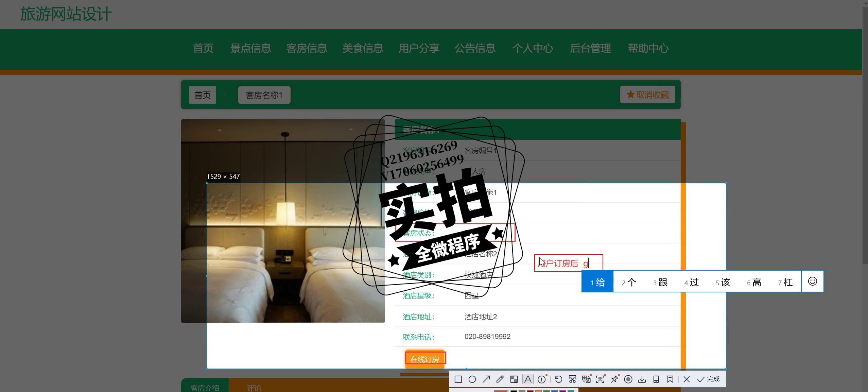Screen dimensions: 868x392
Task: Select the pencil drawing tool
Action: (x=500, y=379)
